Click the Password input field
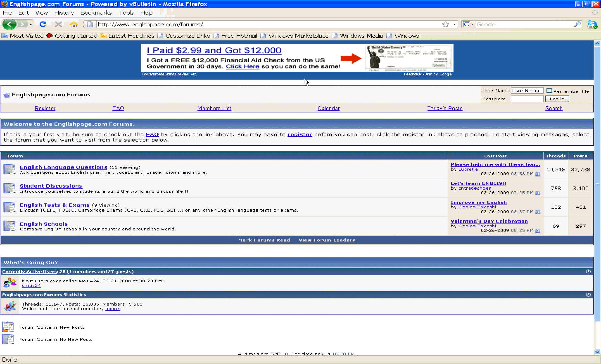 point(527,99)
